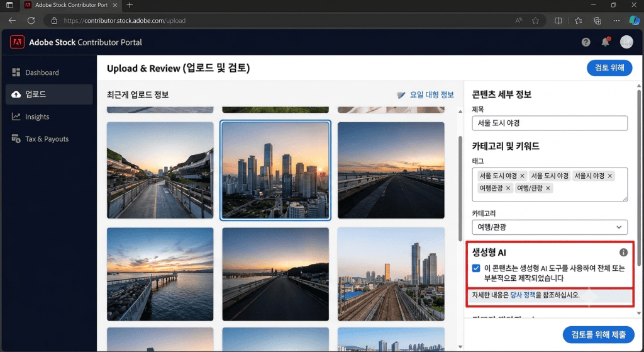644x352 pixels.
Task: Open the notifications bell
Action: click(x=606, y=42)
